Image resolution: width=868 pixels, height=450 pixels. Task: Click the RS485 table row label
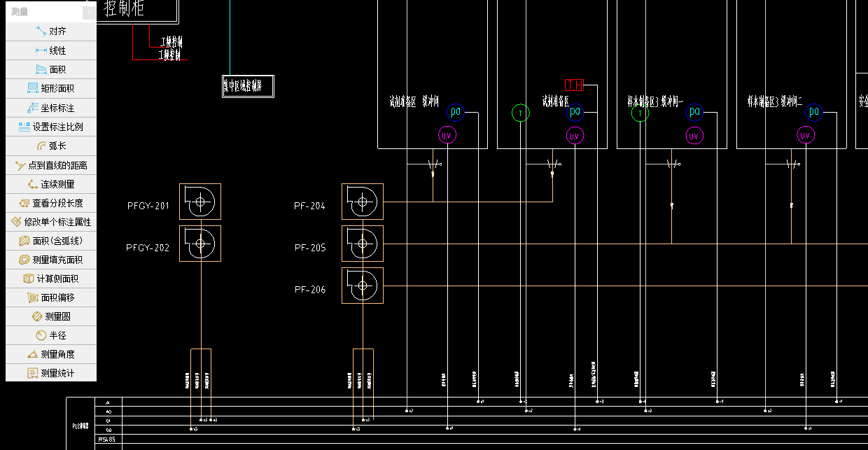coord(107,440)
